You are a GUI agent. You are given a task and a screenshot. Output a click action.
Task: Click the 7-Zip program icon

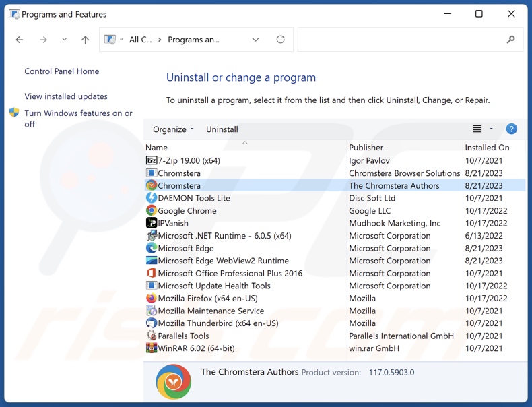tap(152, 160)
